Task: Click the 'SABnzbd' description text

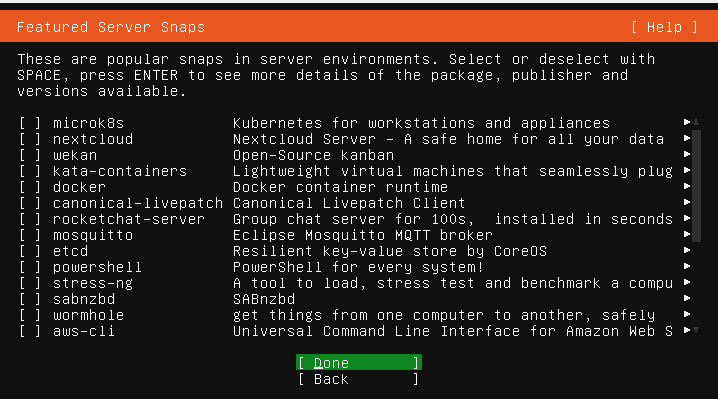Action: coord(264,300)
